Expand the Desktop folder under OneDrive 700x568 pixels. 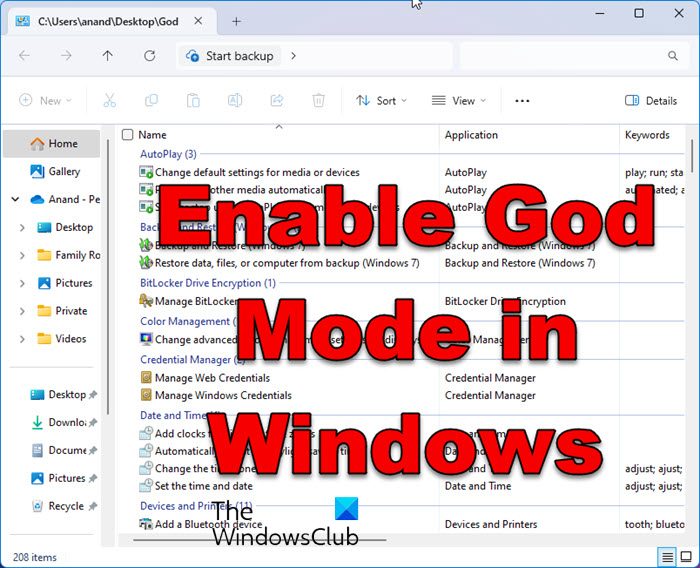pyautogui.click(x=22, y=227)
